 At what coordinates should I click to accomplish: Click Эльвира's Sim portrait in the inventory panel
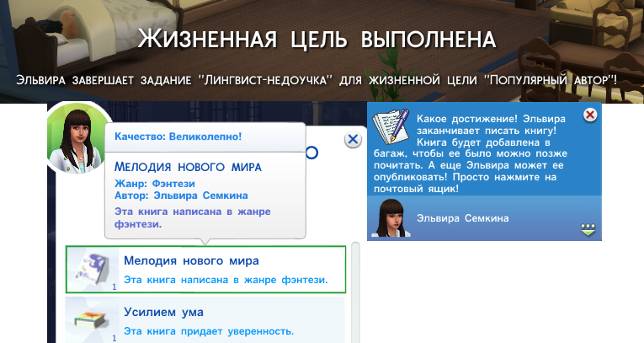(77, 137)
